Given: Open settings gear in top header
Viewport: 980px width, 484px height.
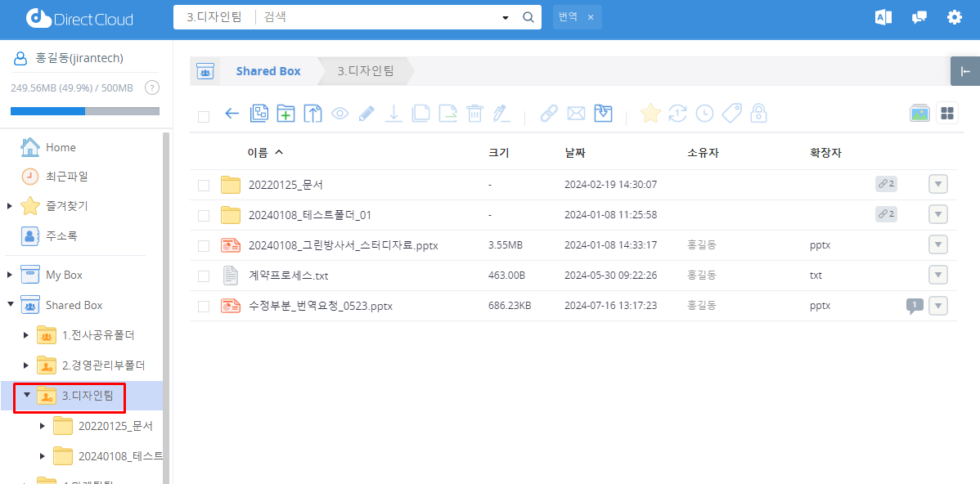Looking at the screenshot, I should click(954, 17).
